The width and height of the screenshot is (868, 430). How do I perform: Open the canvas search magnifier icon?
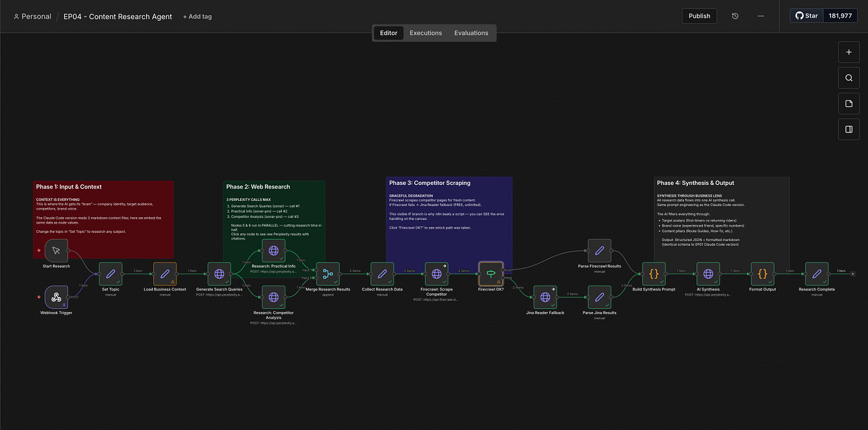pos(848,78)
